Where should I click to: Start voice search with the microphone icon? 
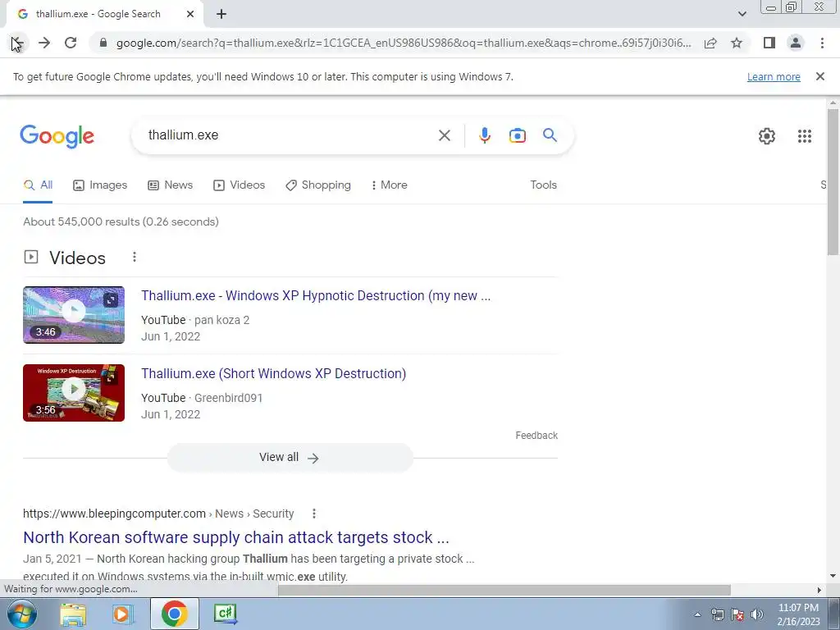[484, 135]
